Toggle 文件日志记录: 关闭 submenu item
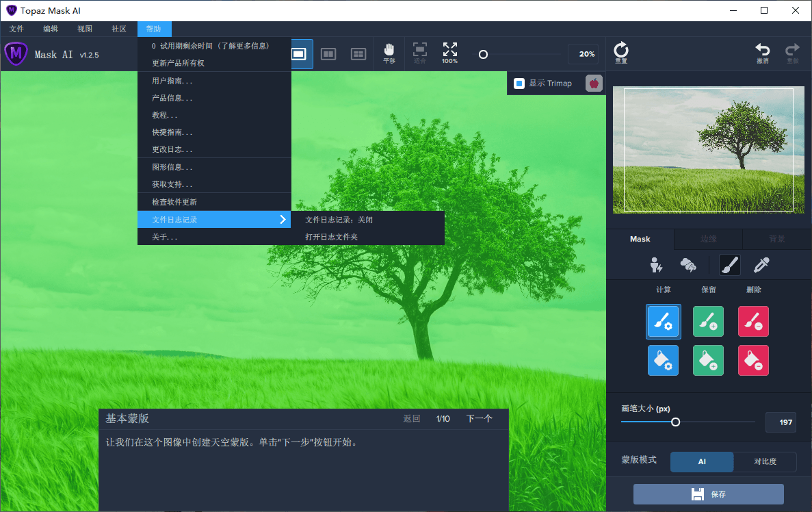The width and height of the screenshot is (812, 512). pyautogui.click(x=367, y=220)
